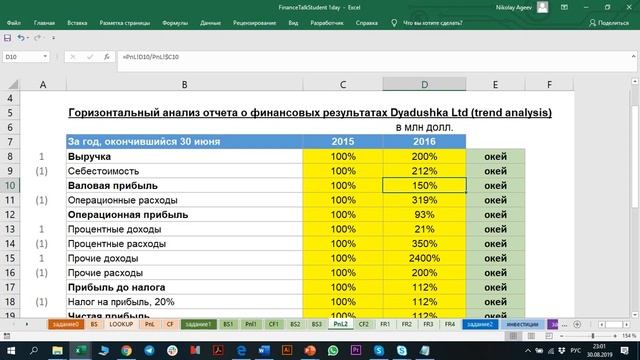Select column D header
The image size is (640, 360).
tap(424, 84)
